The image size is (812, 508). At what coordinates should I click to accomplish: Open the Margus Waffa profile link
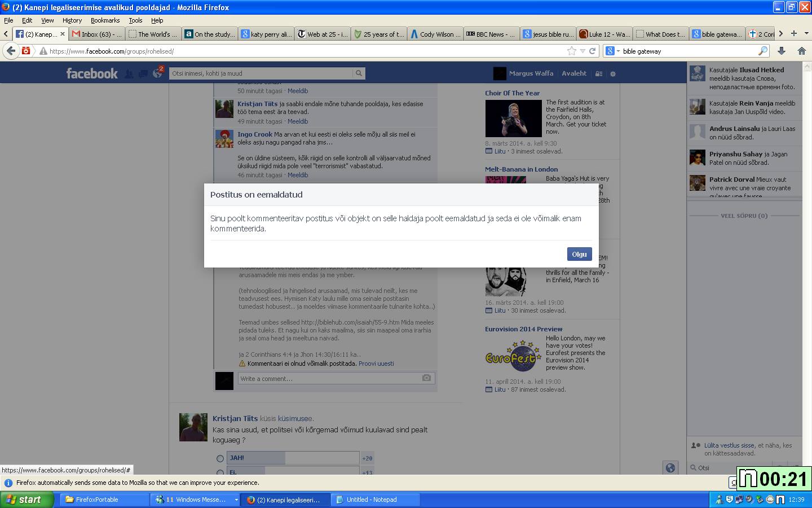click(x=531, y=73)
